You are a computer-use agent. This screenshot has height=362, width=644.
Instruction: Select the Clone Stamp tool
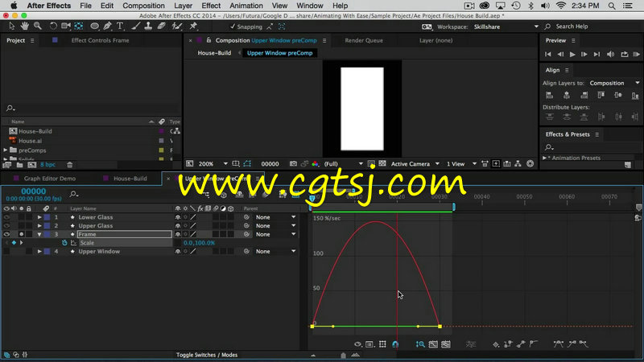(148, 27)
